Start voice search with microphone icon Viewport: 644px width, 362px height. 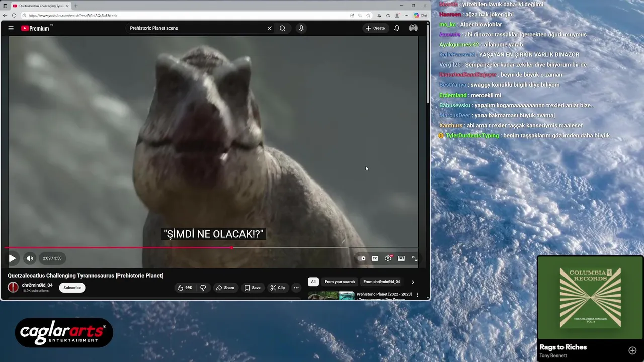pos(301,28)
